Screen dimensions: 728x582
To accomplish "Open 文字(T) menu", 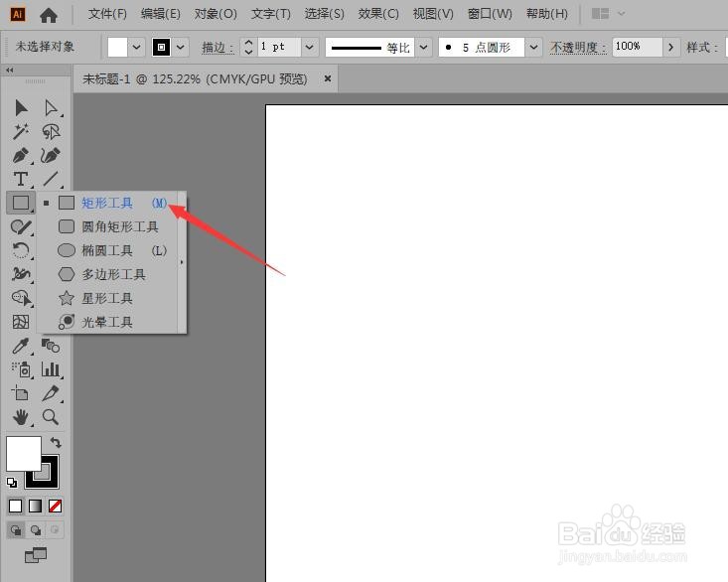I will (x=271, y=14).
